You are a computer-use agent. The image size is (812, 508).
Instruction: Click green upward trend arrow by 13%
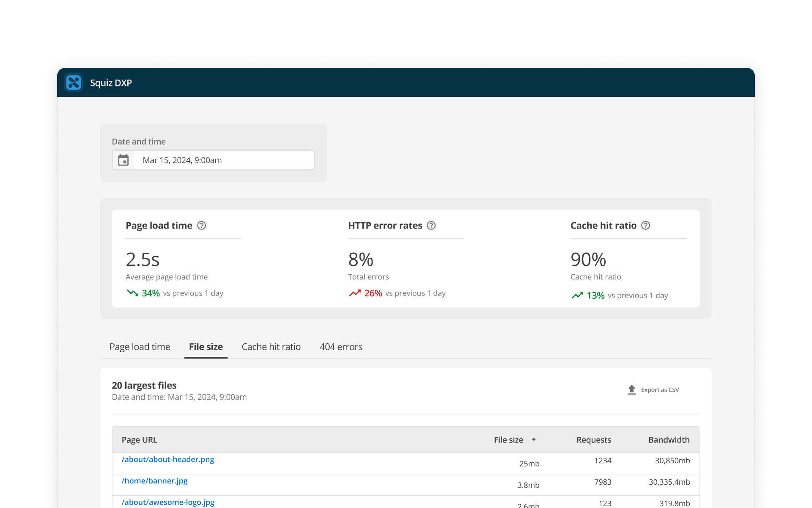(x=577, y=295)
